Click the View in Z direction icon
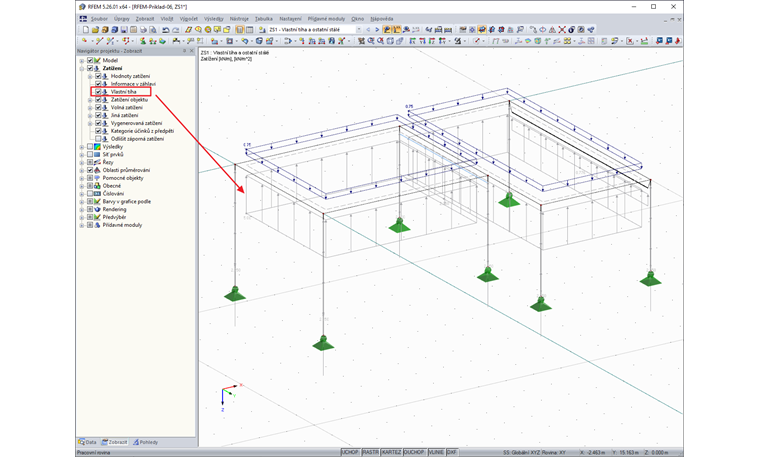760x457 pixels. pyautogui.click(x=432, y=41)
